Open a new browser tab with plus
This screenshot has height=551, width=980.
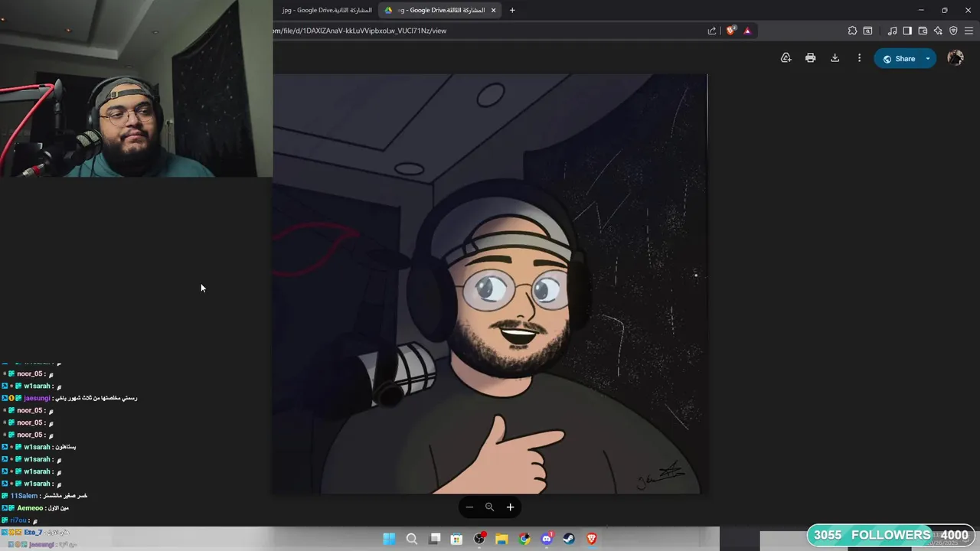[x=512, y=10]
